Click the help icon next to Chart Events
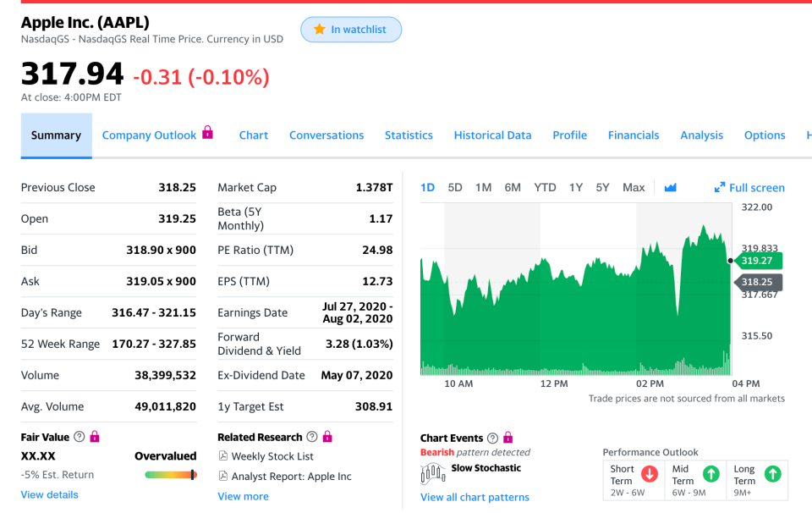This screenshot has width=812, height=513. pos(492,438)
